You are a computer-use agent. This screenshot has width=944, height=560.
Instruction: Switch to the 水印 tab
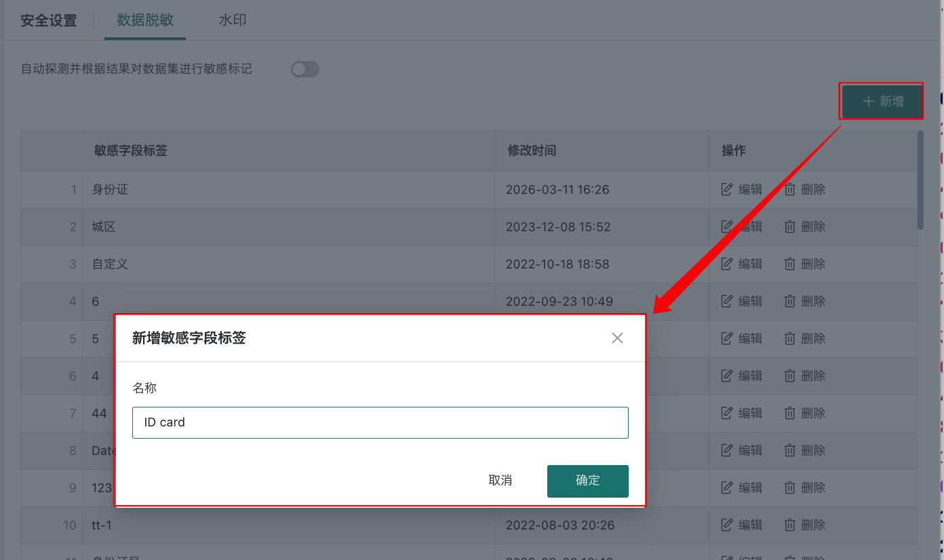pyautogui.click(x=232, y=20)
